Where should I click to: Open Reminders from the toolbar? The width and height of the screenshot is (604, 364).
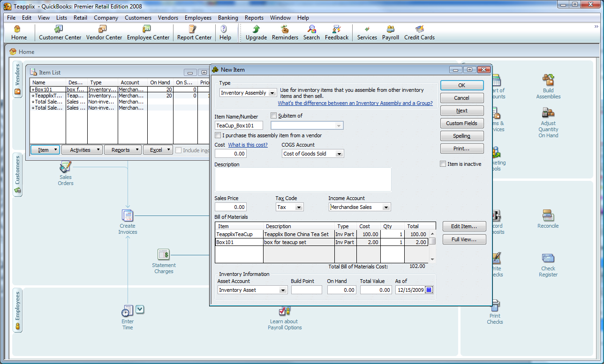click(x=285, y=32)
